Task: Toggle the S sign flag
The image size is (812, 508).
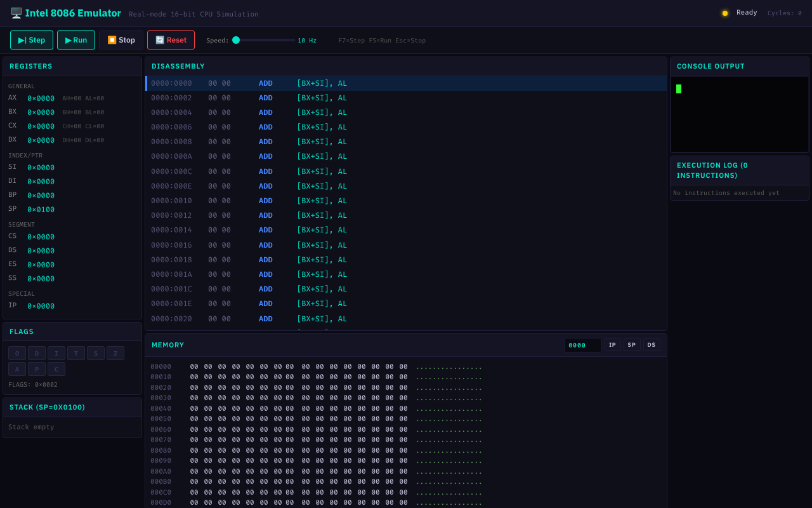Action: pyautogui.click(x=96, y=353)
